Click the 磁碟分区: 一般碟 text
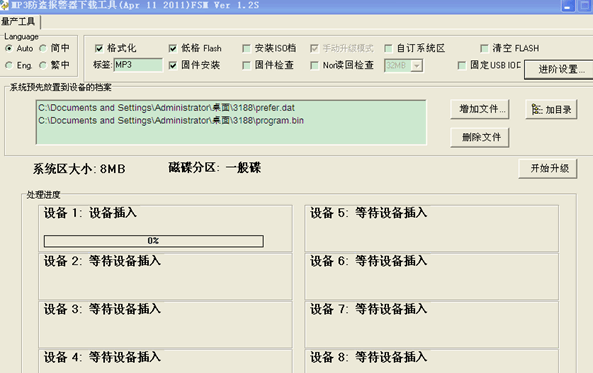 [214, 168]
